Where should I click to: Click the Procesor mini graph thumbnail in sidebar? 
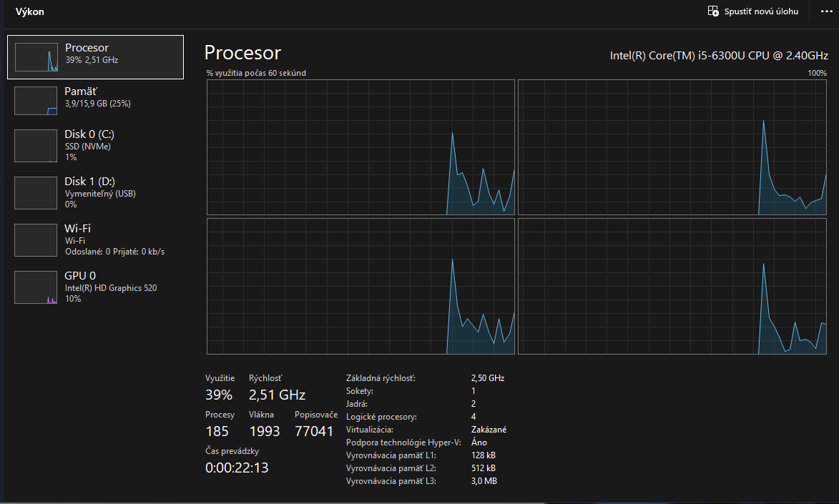pos(36,57)
